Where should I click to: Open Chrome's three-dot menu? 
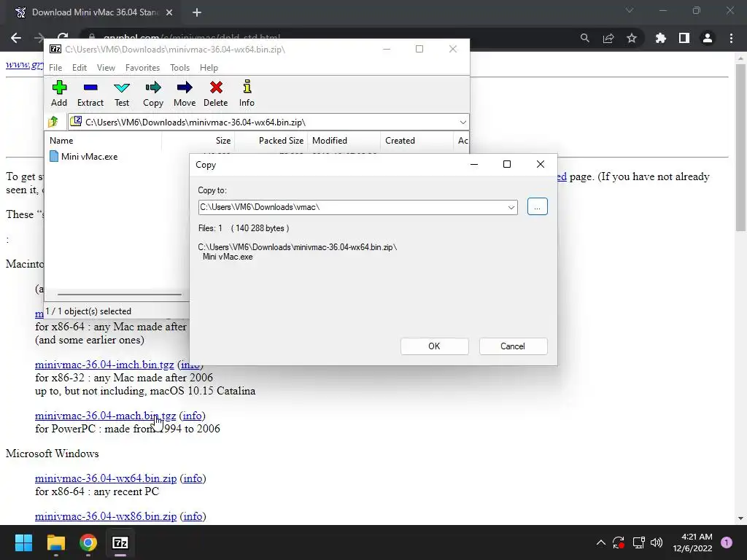[731, 38]
